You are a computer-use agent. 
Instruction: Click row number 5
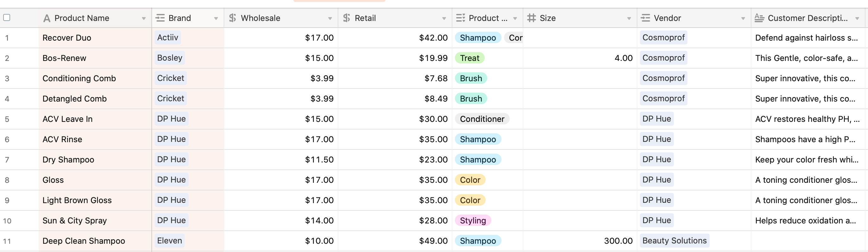7,119
